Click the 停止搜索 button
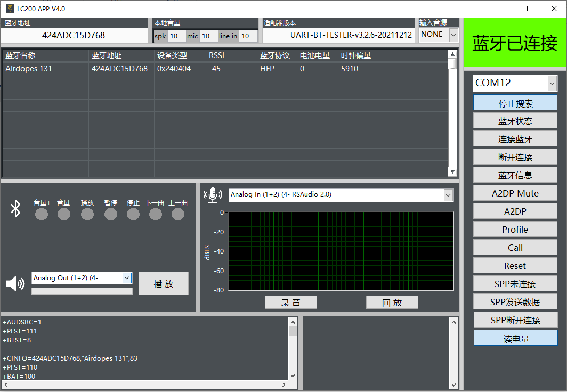 point(515,103)
